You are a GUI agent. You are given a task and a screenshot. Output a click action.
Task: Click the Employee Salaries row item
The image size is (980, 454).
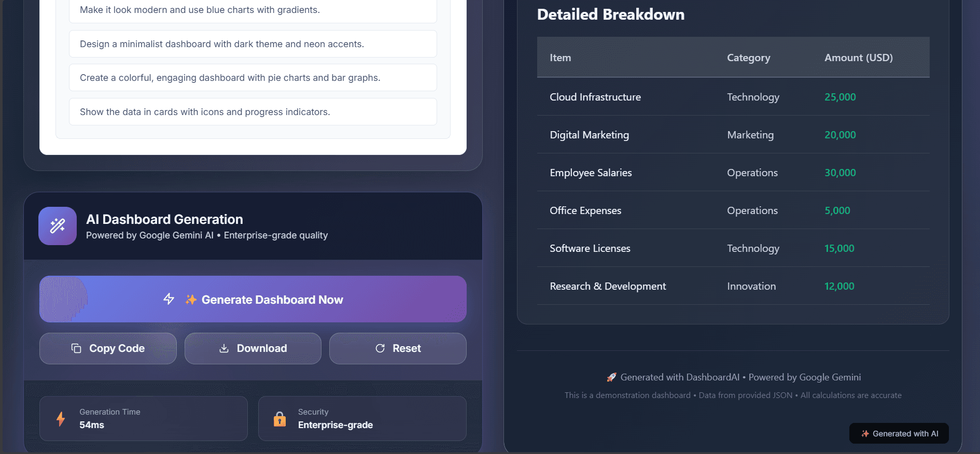[591, 173]
